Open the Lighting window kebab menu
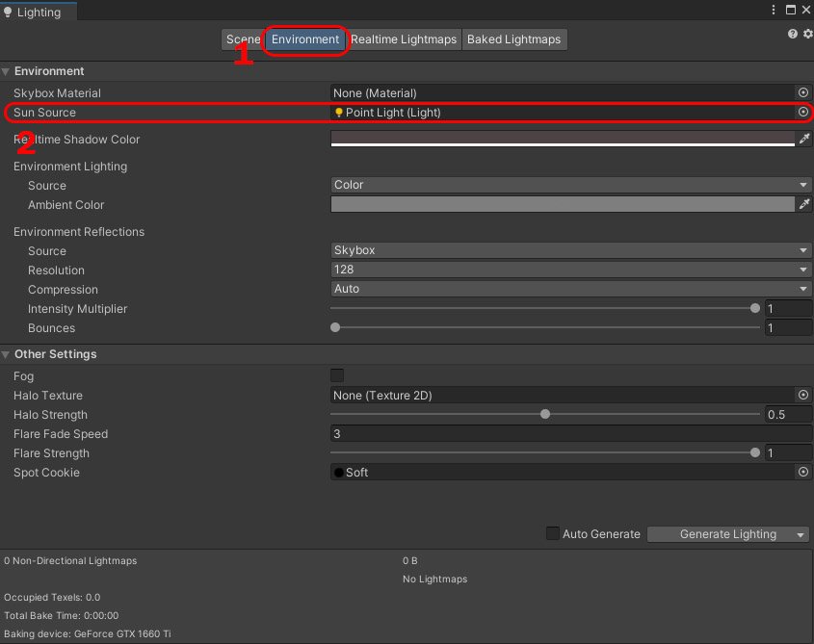This screenshot has height=644, width=814. point(774,9)
